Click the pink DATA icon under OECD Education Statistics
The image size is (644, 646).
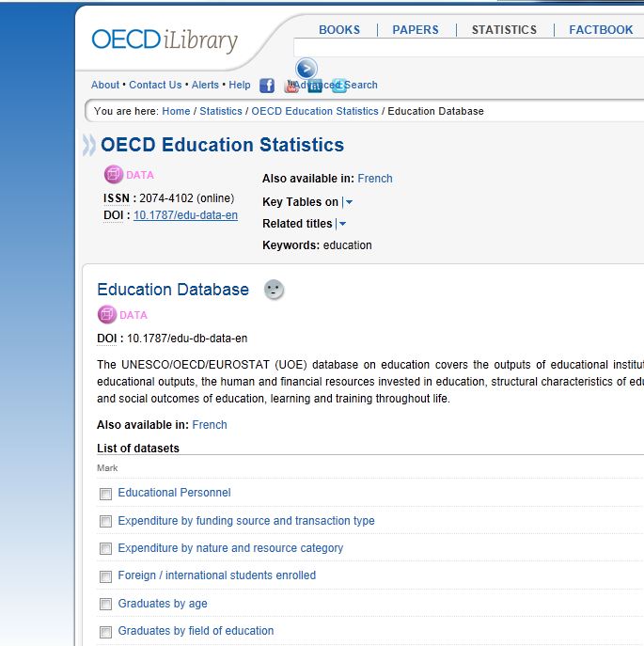(x=114, y=175)
